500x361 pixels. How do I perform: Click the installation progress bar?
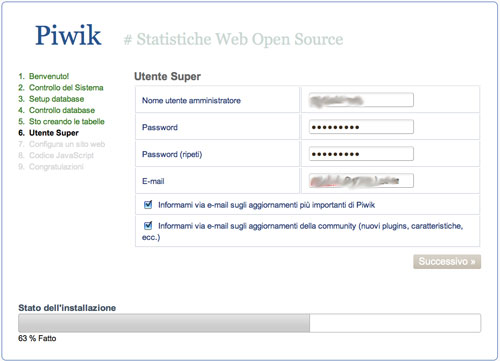[x=249, y=323]
